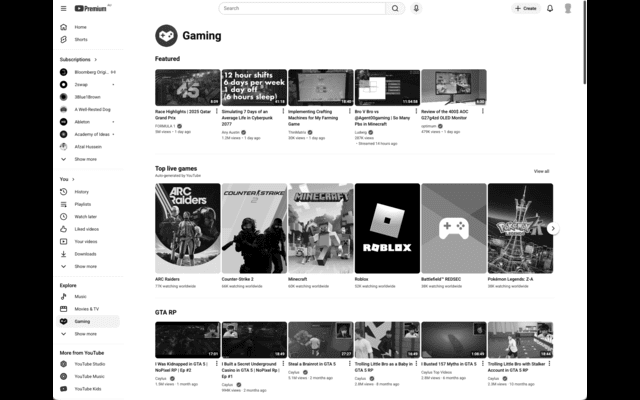Open the Ludwig channel link
Screen dimensions: 640x400
point(360,132)
